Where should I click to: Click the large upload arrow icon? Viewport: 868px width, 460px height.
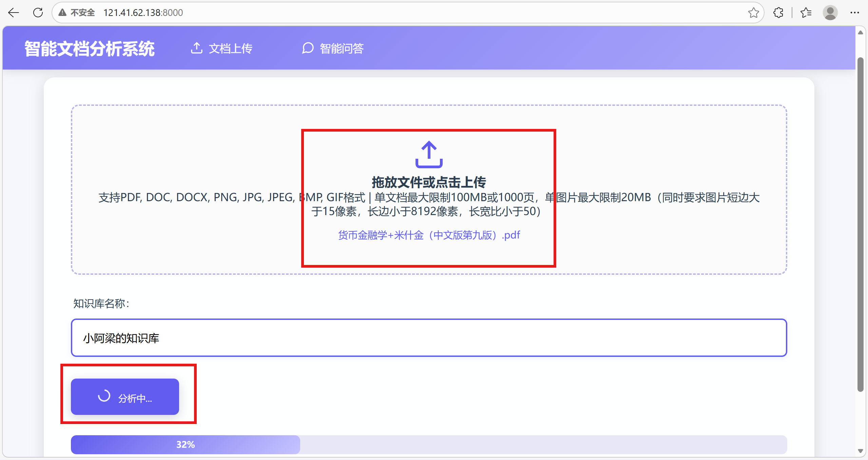point(429,154)
